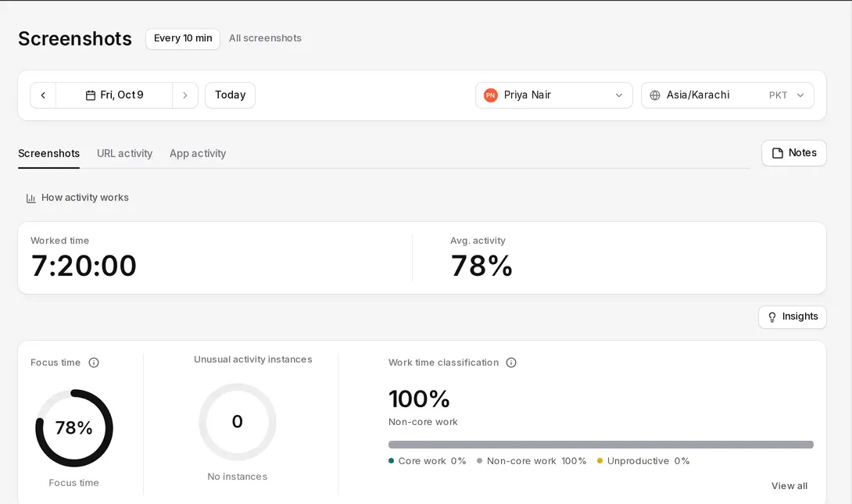
Task: Click the info icon next to Work time classification
Action: tap(511, 363)
